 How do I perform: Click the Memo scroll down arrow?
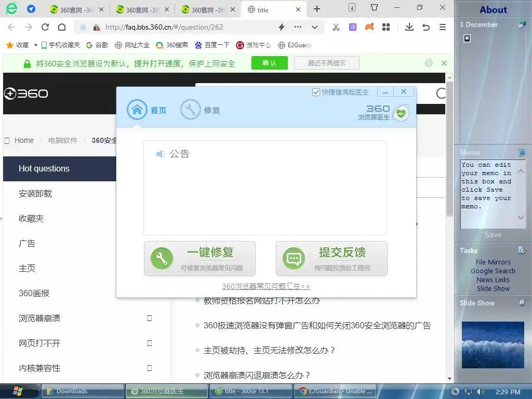coord(521,217)
